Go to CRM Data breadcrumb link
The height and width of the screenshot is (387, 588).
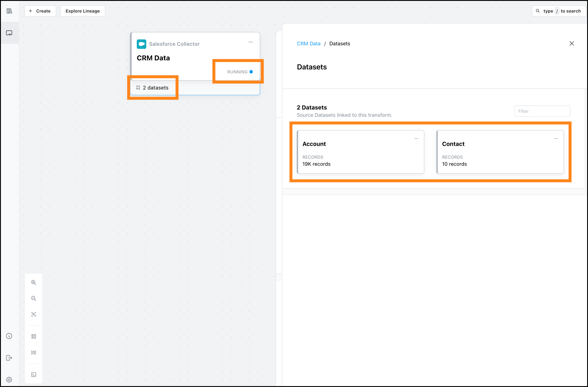click(x=308, y=43)
